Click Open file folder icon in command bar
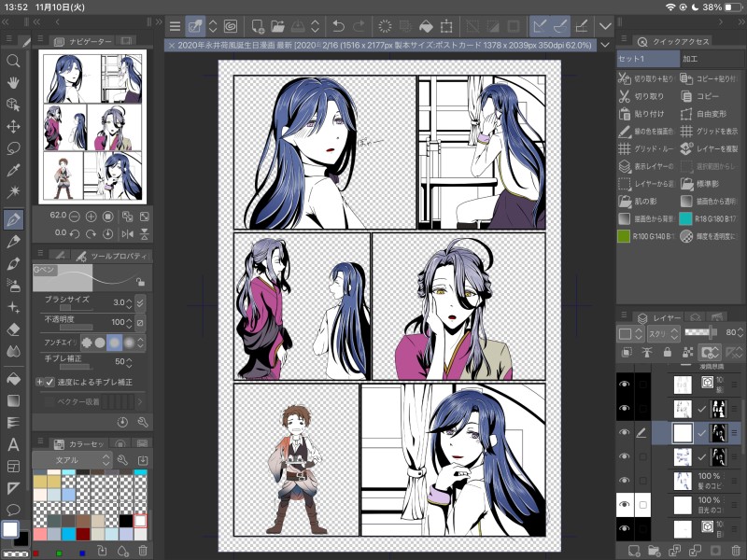The image size is (747, 560). 277,26
